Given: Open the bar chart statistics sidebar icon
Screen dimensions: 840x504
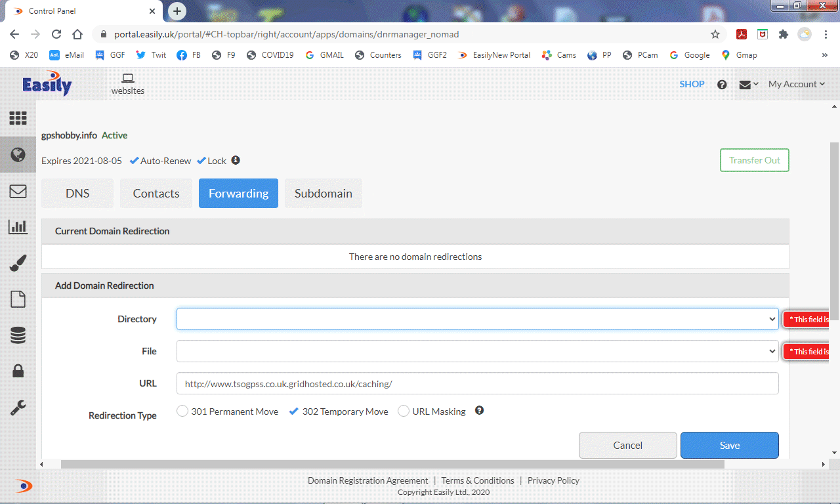Looking at the screenshot, I should [18, 227].
